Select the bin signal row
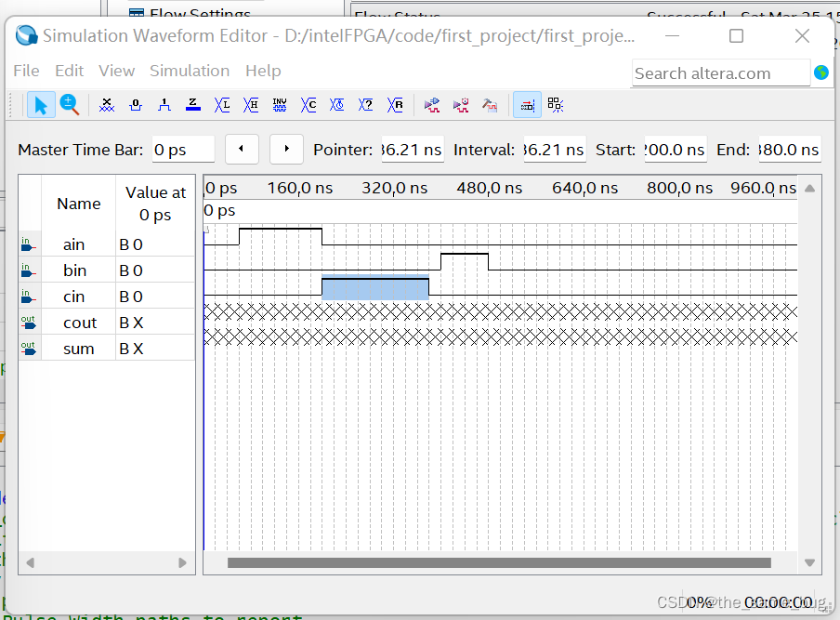The image size is (840, 620). point(107,270)
